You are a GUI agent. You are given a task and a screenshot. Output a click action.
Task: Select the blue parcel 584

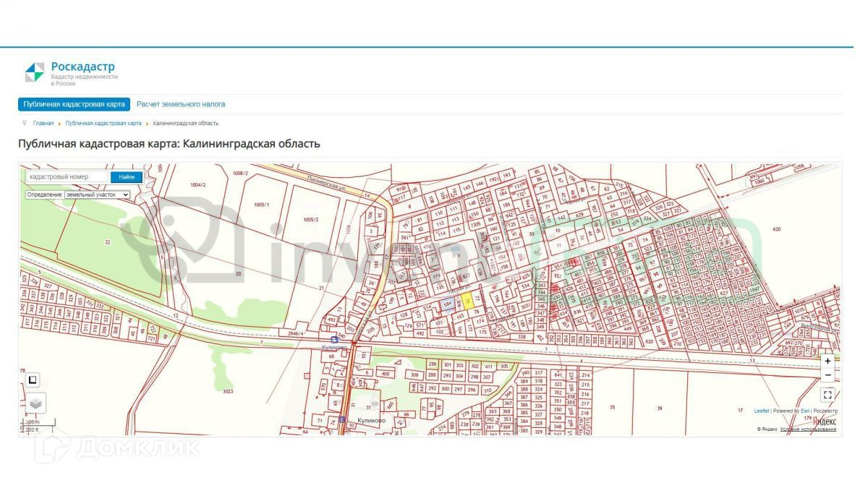point(448,305)
